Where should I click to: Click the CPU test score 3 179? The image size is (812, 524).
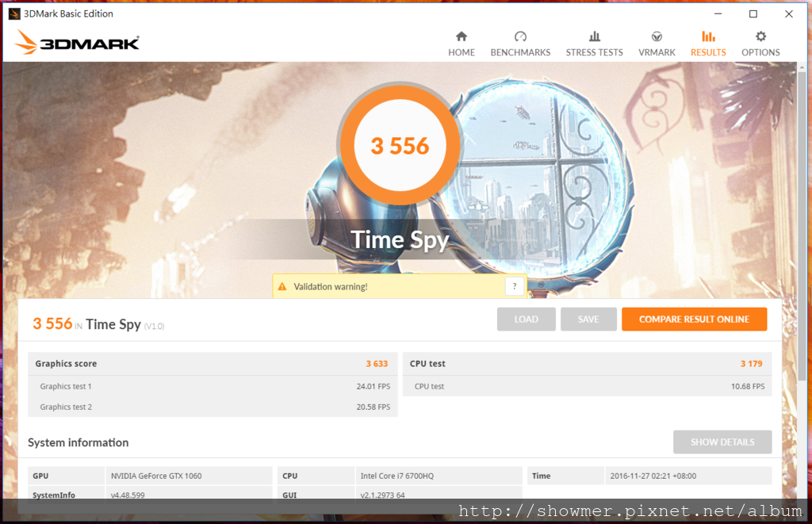752,364
